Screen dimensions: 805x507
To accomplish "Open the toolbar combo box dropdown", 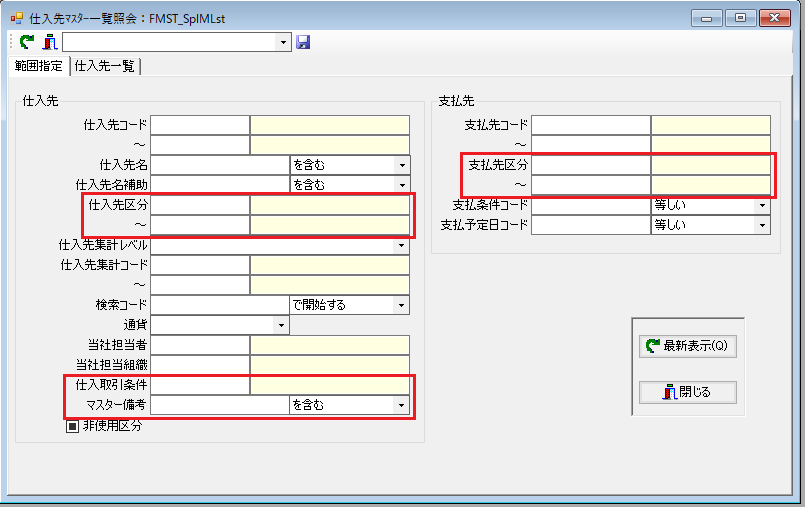I will click(283, 42).
